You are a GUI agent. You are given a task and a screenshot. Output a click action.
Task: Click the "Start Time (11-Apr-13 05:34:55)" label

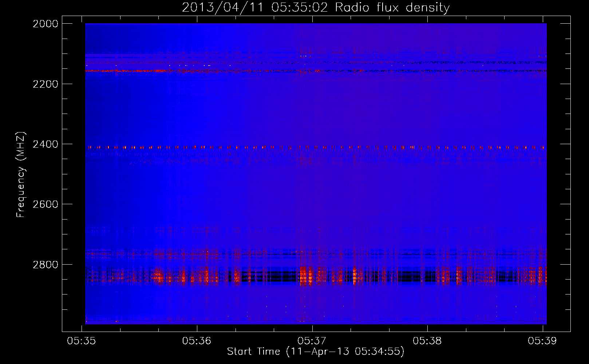[x=316, y=352]
